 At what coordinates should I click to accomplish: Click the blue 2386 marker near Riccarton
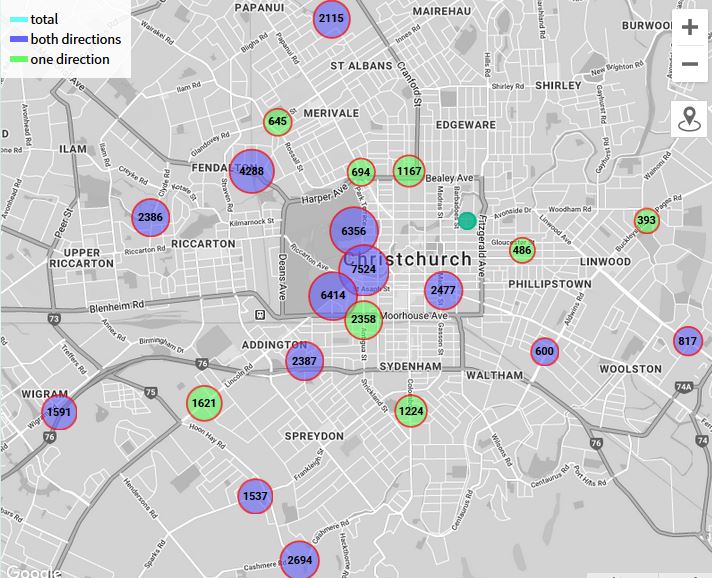(150, 217)
